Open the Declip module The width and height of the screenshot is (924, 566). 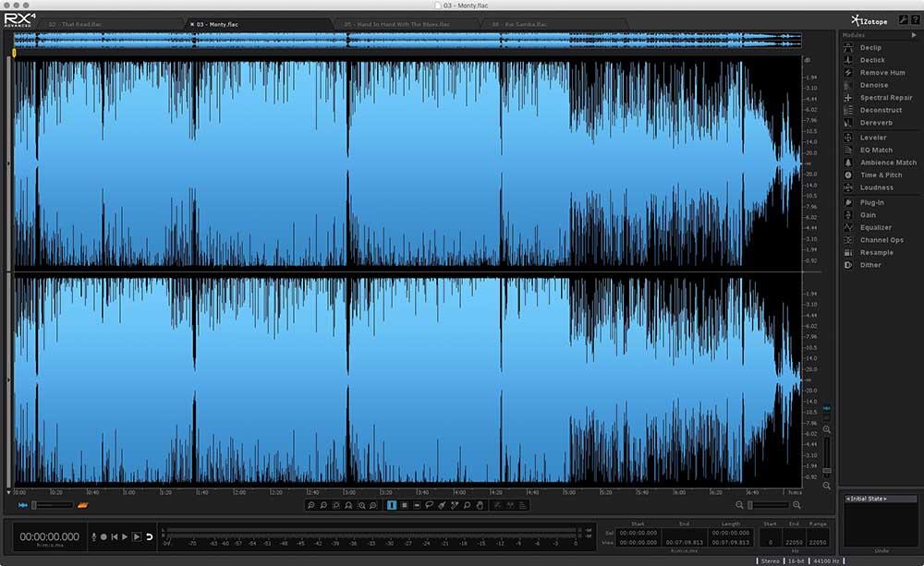coord(870,48)
